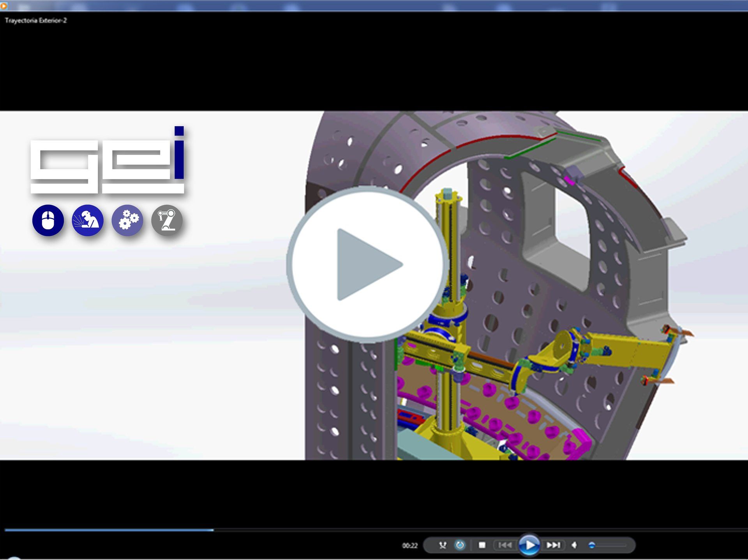748x560 pixels.
Task: Go to the previous track
Action: point(505,545)
